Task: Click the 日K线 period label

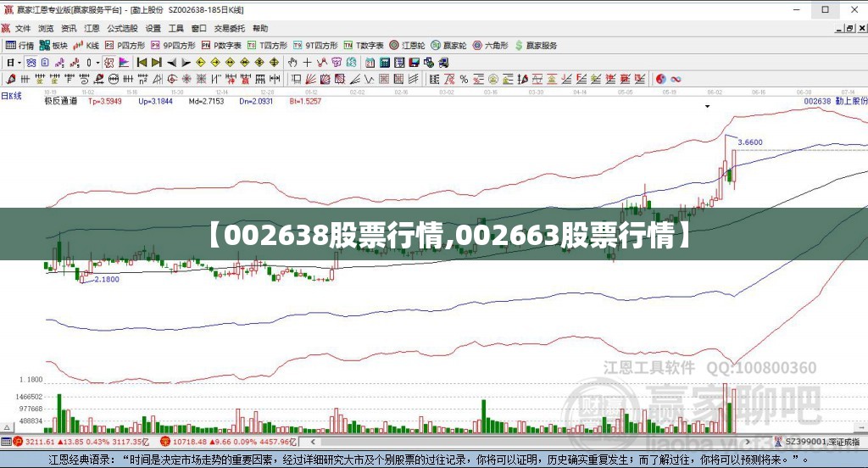Action: (x=11, y=96)
